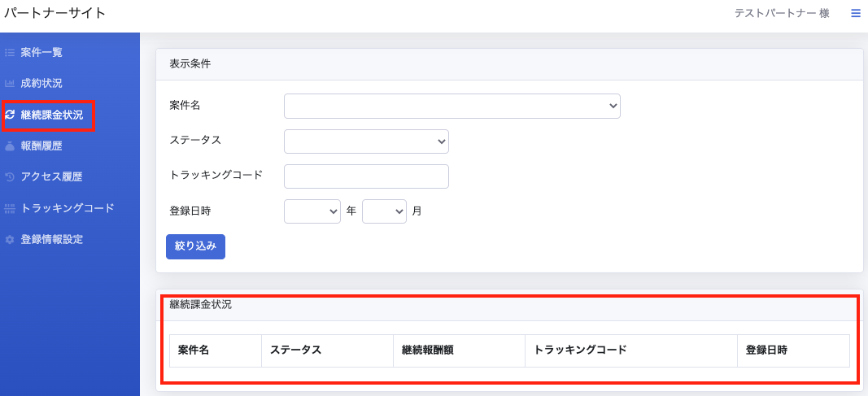Open 報酬履歴 menu item
The height and width of the screenshot is (396, 868).
point(41,146)
